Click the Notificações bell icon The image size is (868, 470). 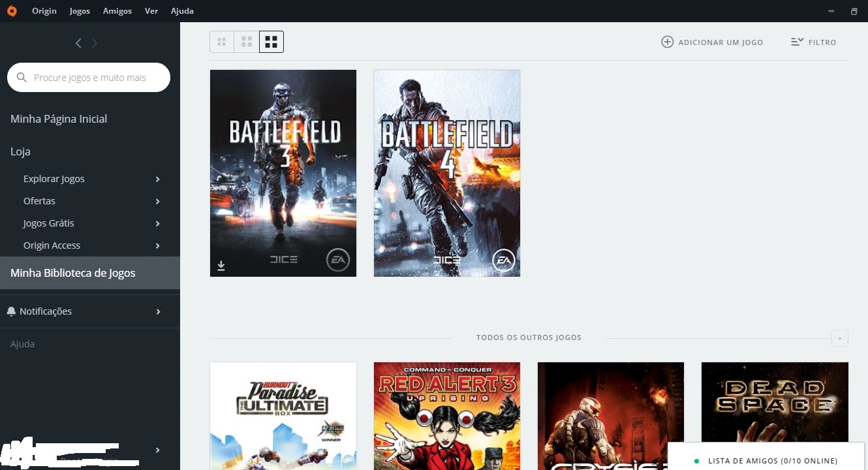(11, 311)
